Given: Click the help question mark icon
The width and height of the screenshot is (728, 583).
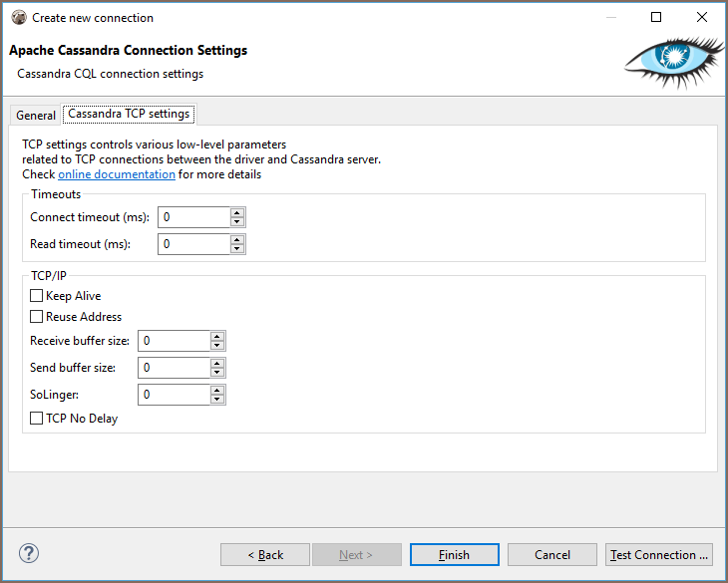Looking at the screenshot, I should pyautogui.click(x=28, y=554).
